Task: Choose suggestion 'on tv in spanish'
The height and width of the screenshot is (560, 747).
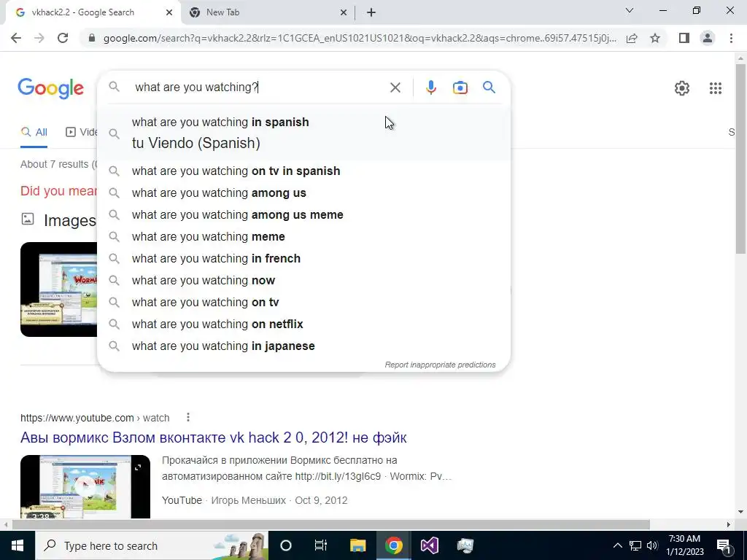Action: [303, 171]
